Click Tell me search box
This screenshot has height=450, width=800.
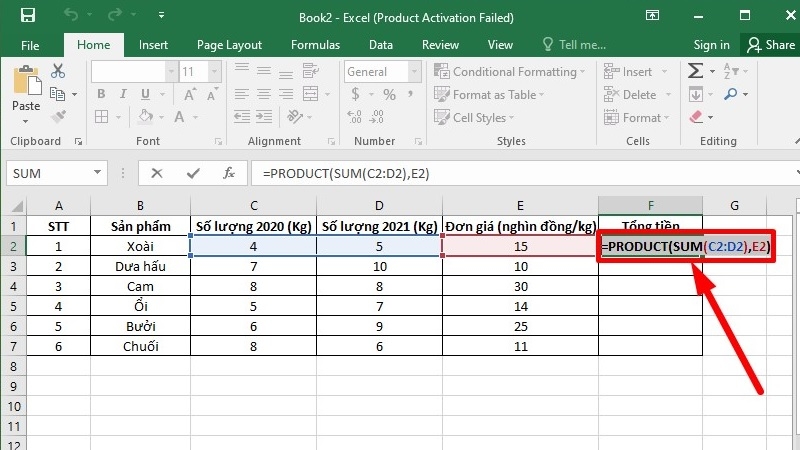click(574, 45)
